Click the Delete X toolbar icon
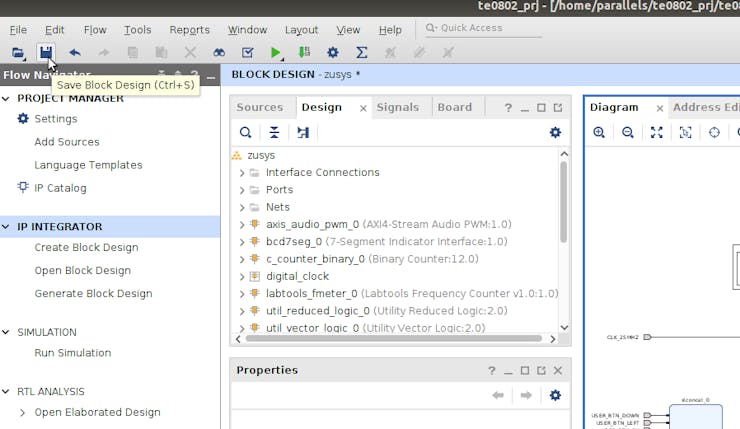This screenshot has width=740, height=429. coord(190,52)
